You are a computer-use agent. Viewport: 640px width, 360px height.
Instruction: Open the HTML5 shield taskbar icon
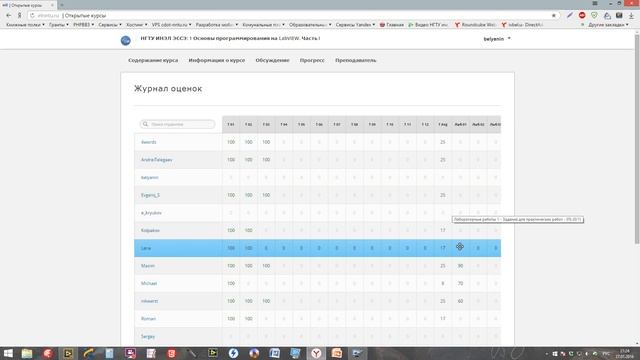(x=171, y=353)
